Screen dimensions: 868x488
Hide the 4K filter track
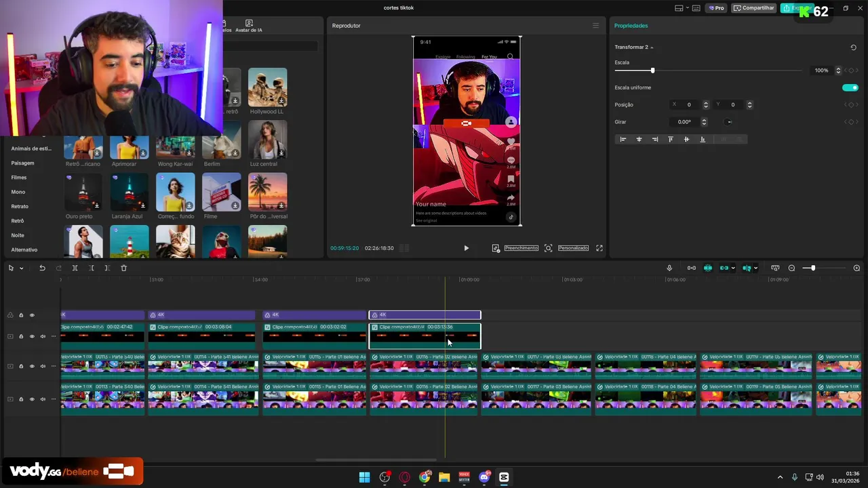[32, 315]
